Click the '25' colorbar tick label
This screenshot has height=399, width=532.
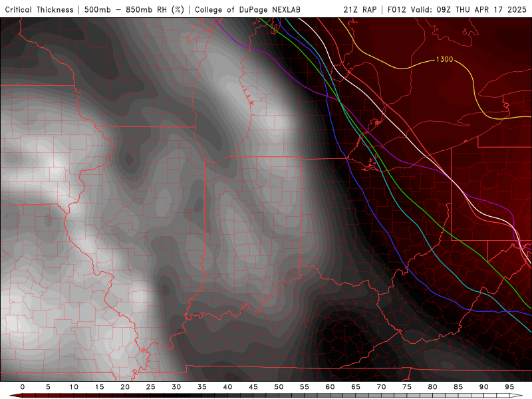(x=151, y=387)
